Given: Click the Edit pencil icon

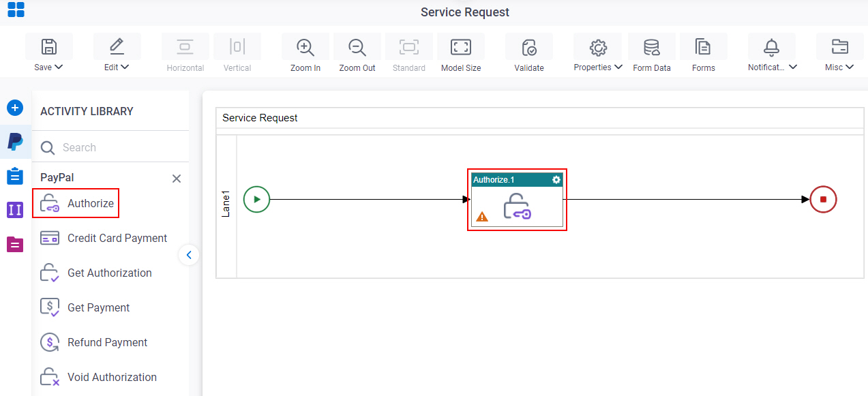Looking at the screenshot, I should 117,46.
